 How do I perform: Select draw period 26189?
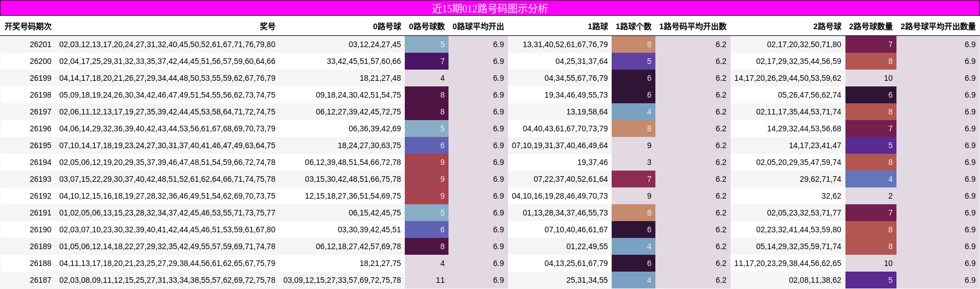[x=40, y=246]
